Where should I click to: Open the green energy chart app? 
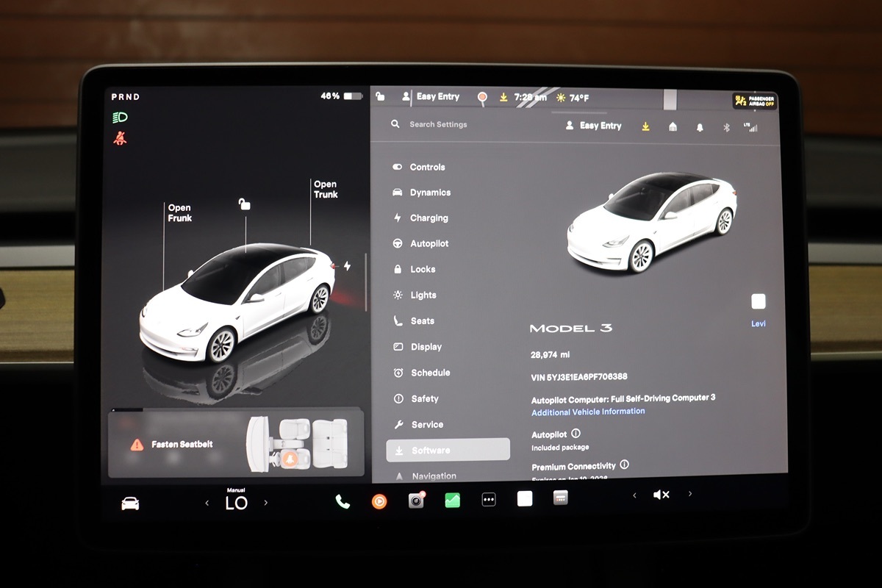pos(452,501)
